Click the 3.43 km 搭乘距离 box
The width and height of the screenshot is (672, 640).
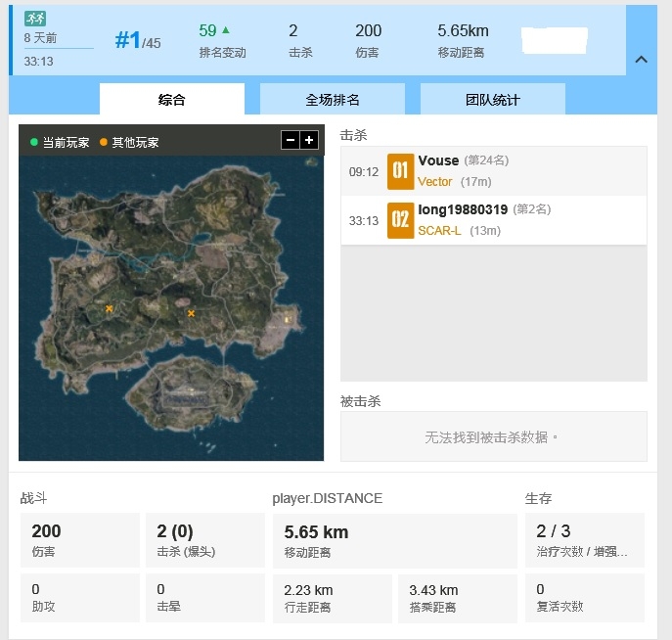[458, 599]
